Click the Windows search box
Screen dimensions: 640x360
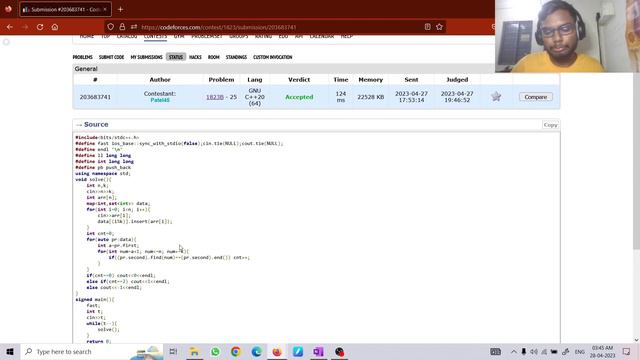(x=92, y=351)
